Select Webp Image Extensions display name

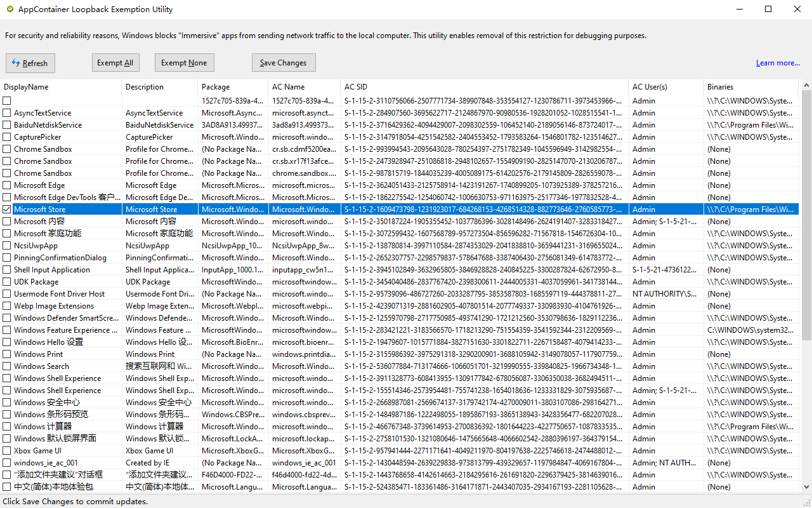[x=54, y=305]
